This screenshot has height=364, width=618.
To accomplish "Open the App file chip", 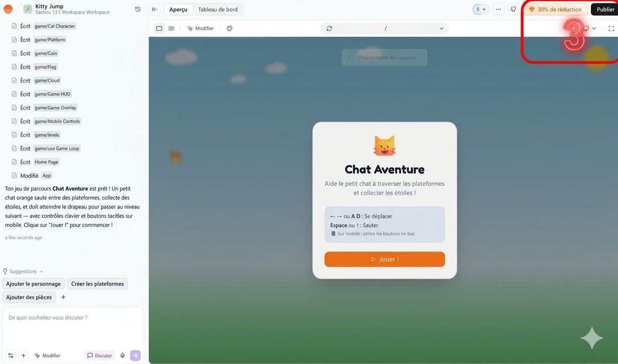I will point(46,175).
